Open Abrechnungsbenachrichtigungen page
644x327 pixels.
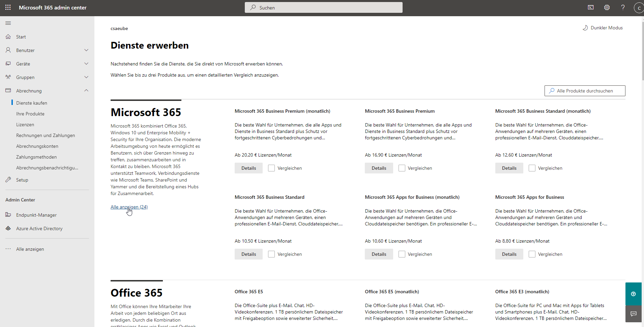point(47,168)
